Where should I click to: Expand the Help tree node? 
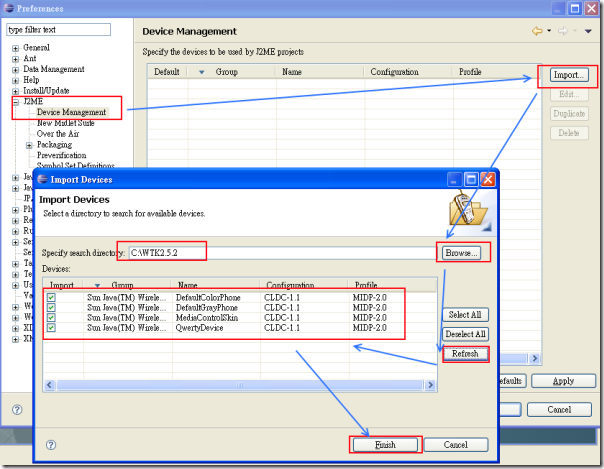[15, 80]
